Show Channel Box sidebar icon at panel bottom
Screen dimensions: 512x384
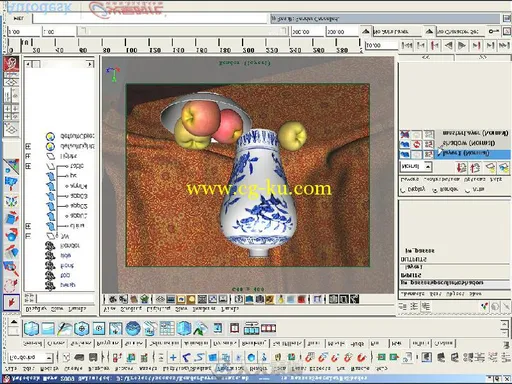tap(403, 306)
